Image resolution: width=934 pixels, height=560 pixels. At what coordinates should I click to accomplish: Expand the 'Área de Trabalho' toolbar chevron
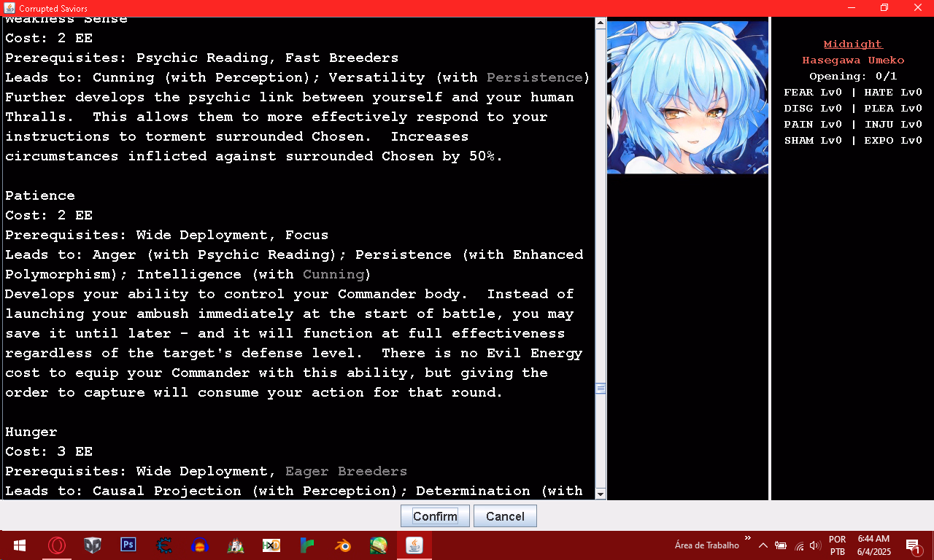point(747,539)
